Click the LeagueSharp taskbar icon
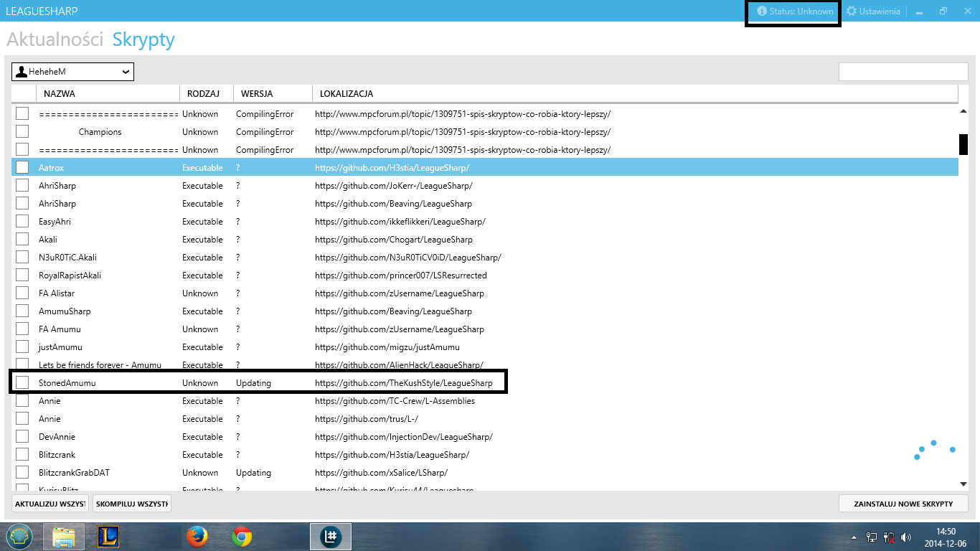980x551 pixels. click(331, 536)
